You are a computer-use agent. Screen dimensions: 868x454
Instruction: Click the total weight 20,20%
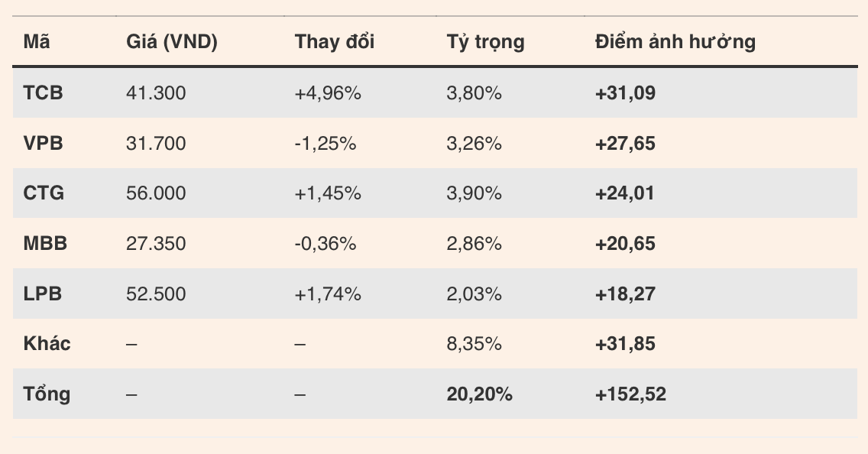point(479,394)
